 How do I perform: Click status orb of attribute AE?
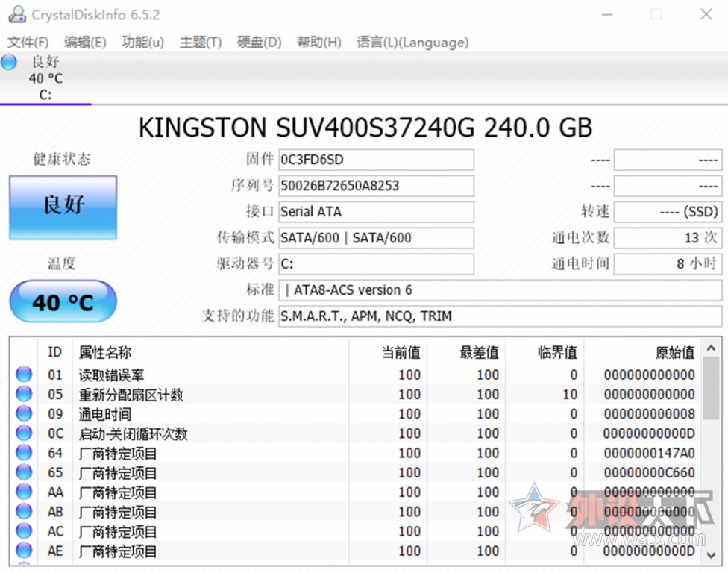(x=24, y=551)
